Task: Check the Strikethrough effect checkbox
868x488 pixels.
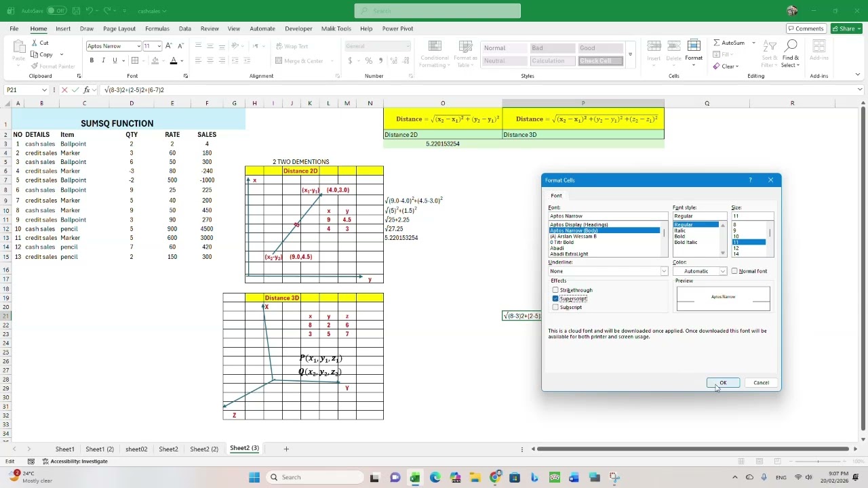Action: click(555, 290)
